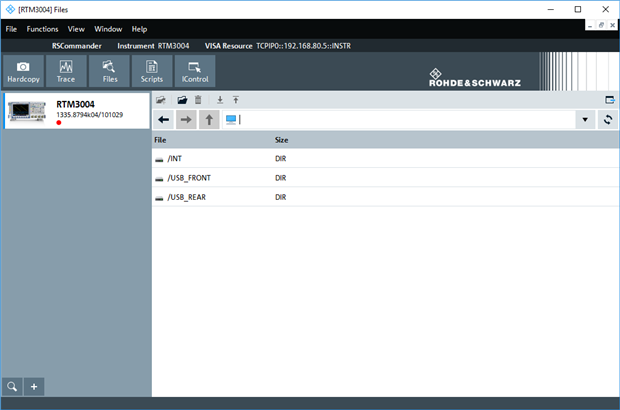620x410 pixels.
Task: Open the Help menu
Action: click(x=139, y=29)
